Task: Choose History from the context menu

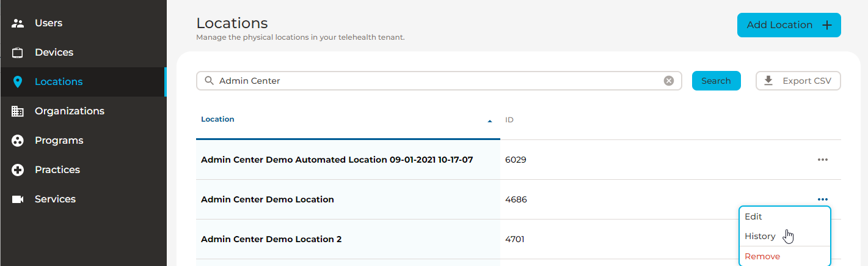Action: tap(785, 236)
